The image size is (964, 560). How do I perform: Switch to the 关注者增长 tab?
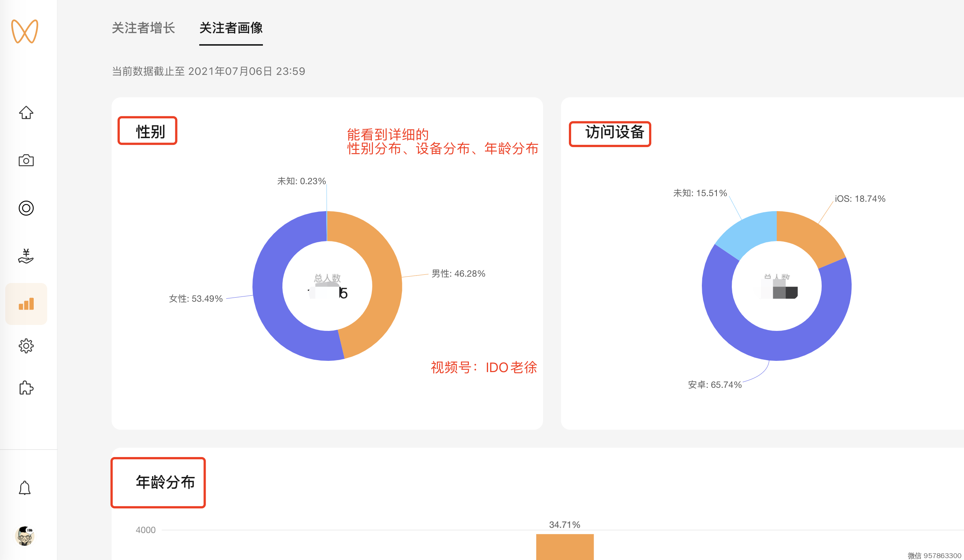coord(143,28)
